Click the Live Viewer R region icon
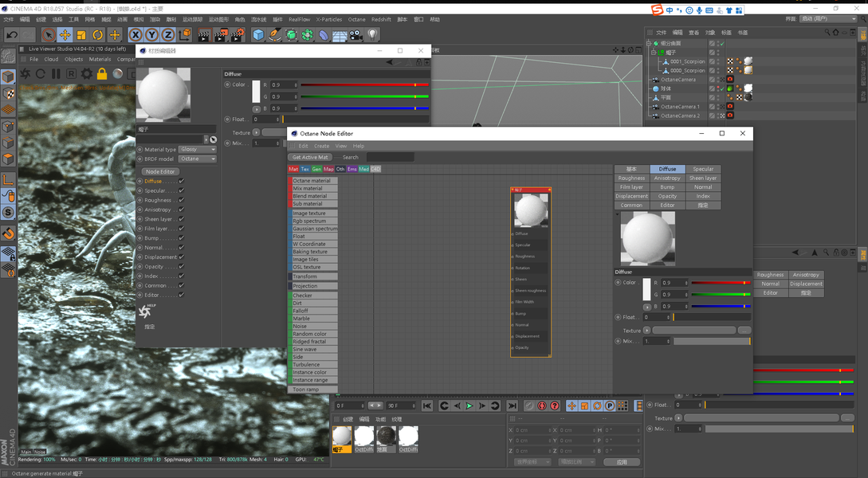Viewport: 868px width, 478px height. (x=72, y=73)
